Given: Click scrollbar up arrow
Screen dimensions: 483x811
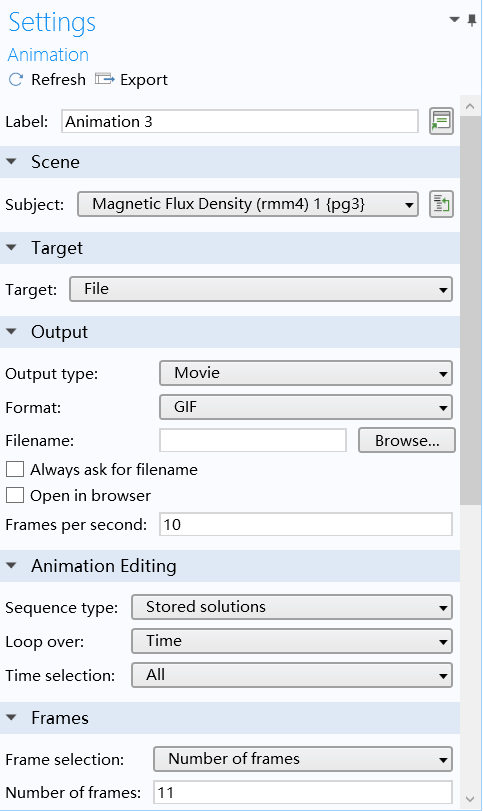Looking at the screenshot, I should click(x=470, y=106).
